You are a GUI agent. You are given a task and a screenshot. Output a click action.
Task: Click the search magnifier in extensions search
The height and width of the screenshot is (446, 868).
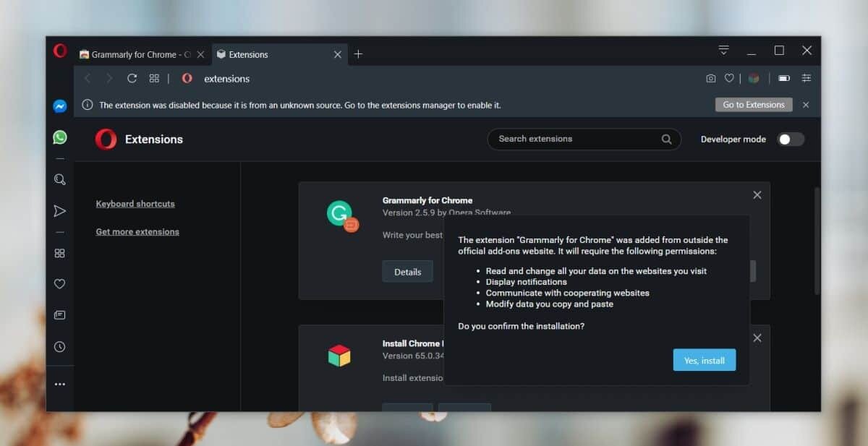point(667,140)
